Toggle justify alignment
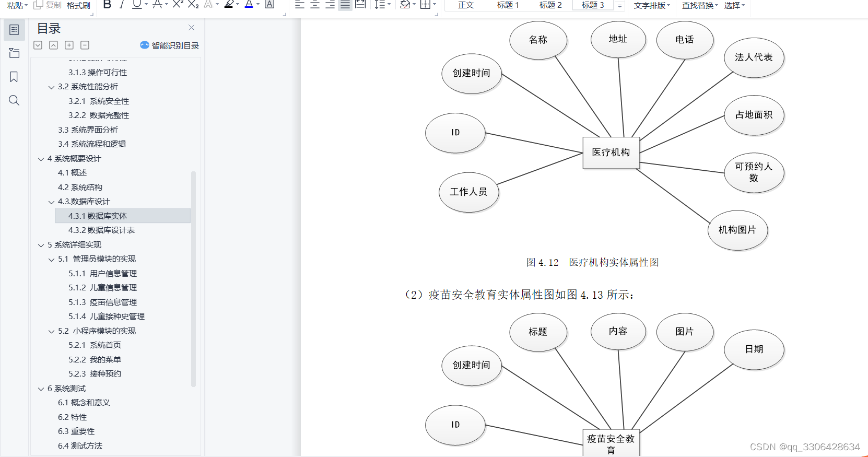This screenshot has width=868, height=457. tap(345, 5)
